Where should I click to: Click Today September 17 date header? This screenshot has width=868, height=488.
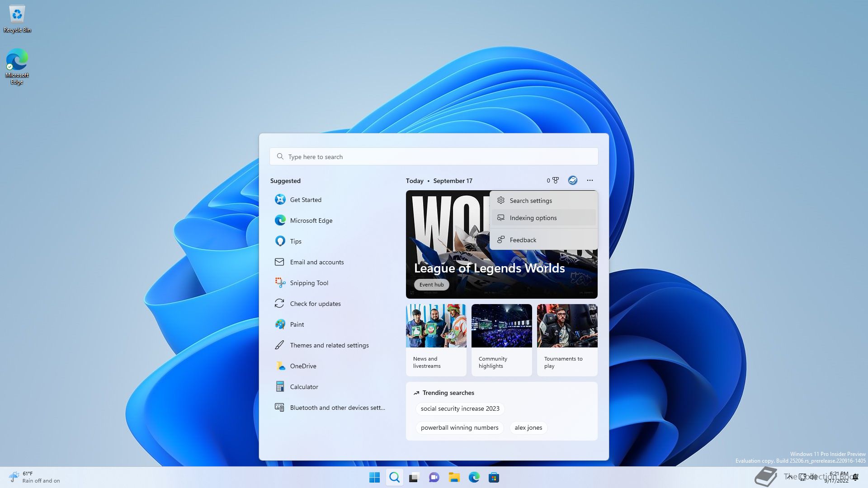439,180
